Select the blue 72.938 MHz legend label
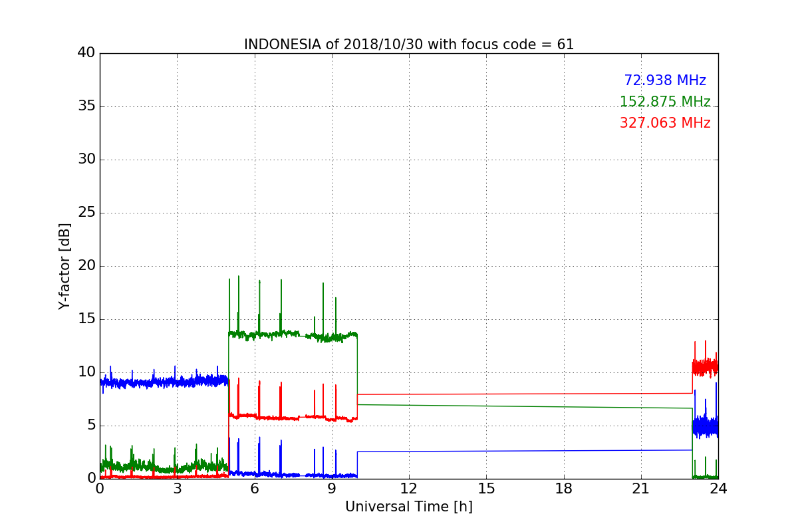Image resolution: width=798 pixels, height=532 pixels. [x=665, y=80]
